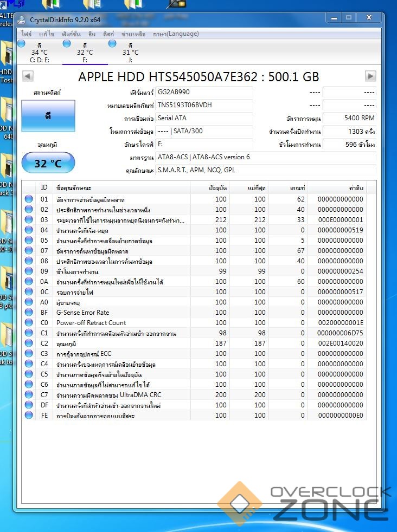Click the firmware field GG2AB990

[204, 92]
